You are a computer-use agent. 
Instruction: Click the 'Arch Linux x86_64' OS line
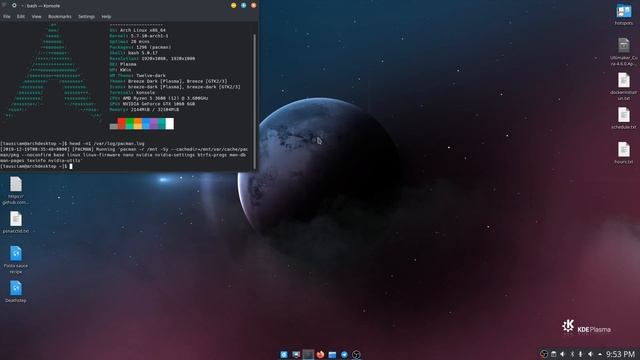(x=138, y=30)
